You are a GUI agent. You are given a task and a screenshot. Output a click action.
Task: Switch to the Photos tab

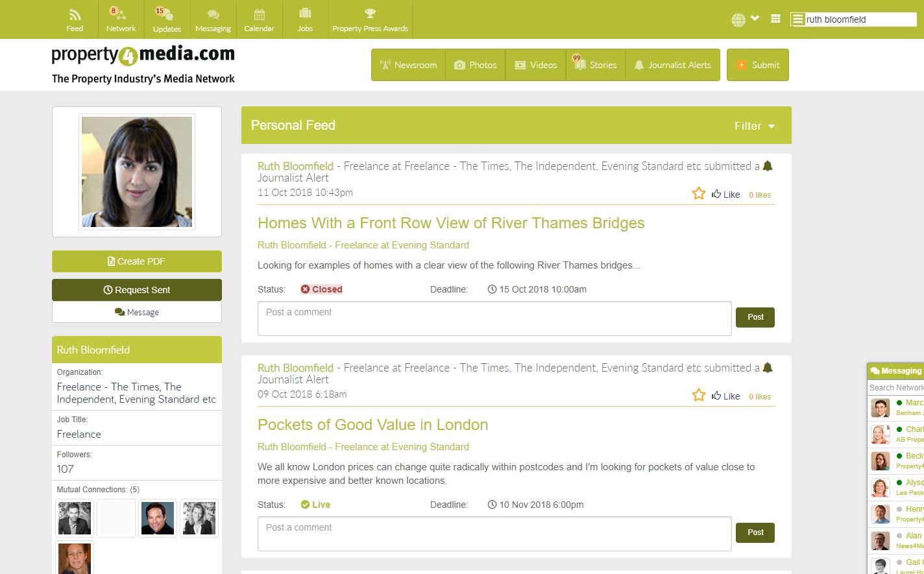click(476, 65)
